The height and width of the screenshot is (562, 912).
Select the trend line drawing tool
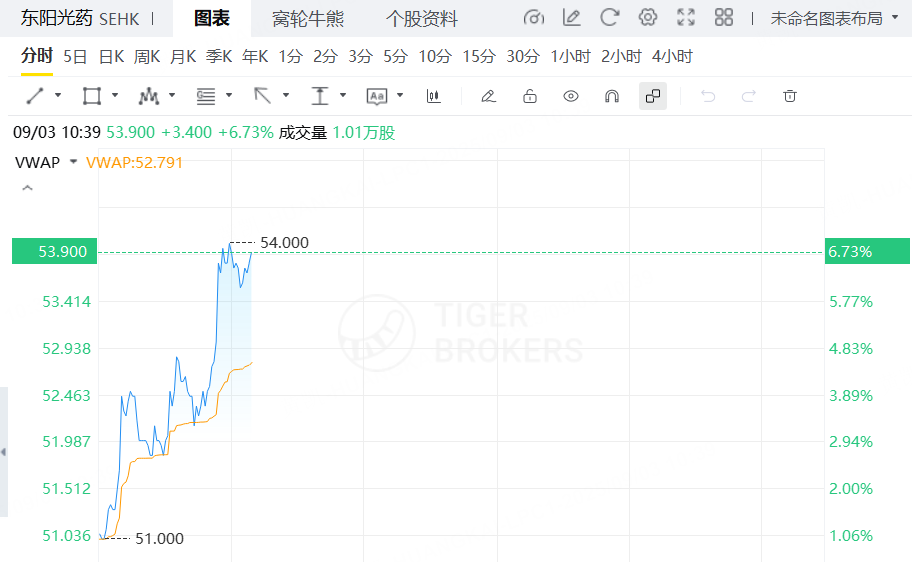tap(35, 96)
